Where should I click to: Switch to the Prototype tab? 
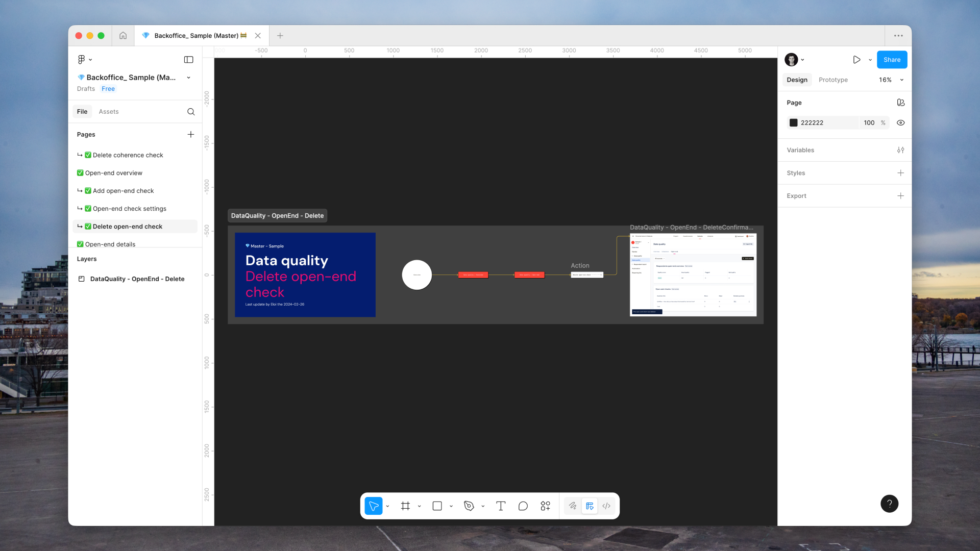(x=833, y=80)
